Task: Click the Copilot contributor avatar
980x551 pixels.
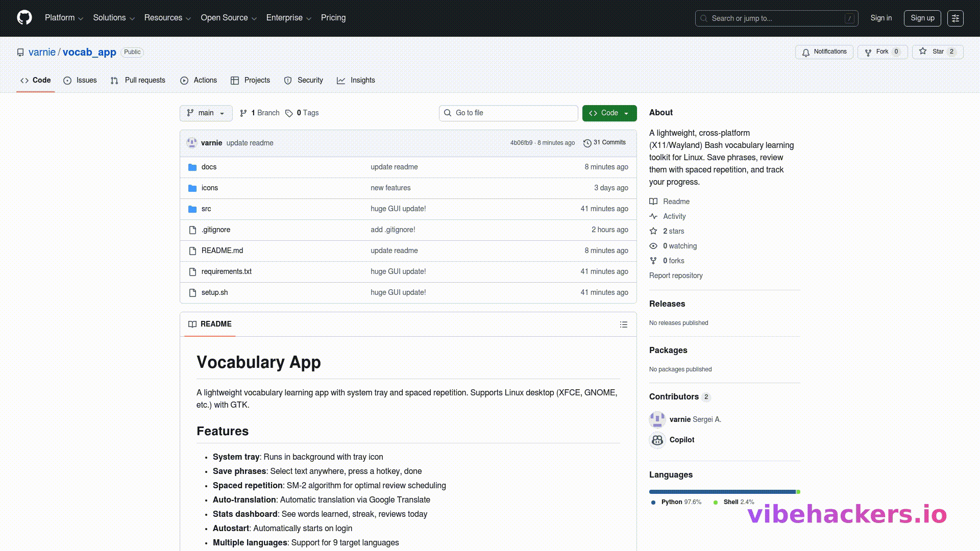Action: tap(657, 440)
